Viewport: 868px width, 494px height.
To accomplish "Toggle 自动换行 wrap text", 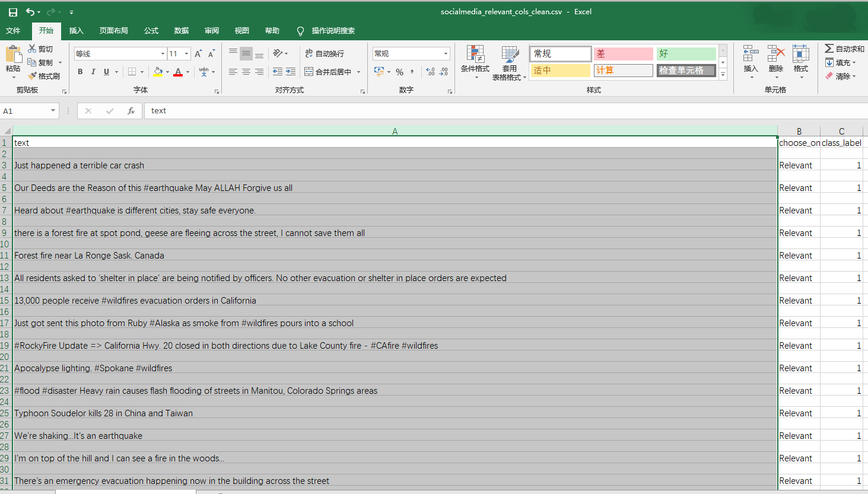I will (x=325, y=53).
